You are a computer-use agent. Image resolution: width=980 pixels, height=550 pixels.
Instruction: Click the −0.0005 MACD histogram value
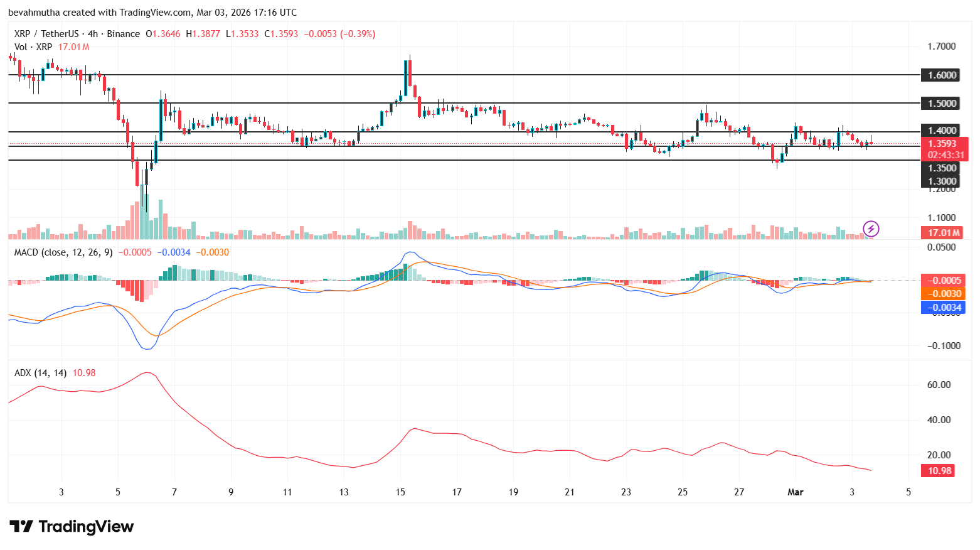(136, 252)
